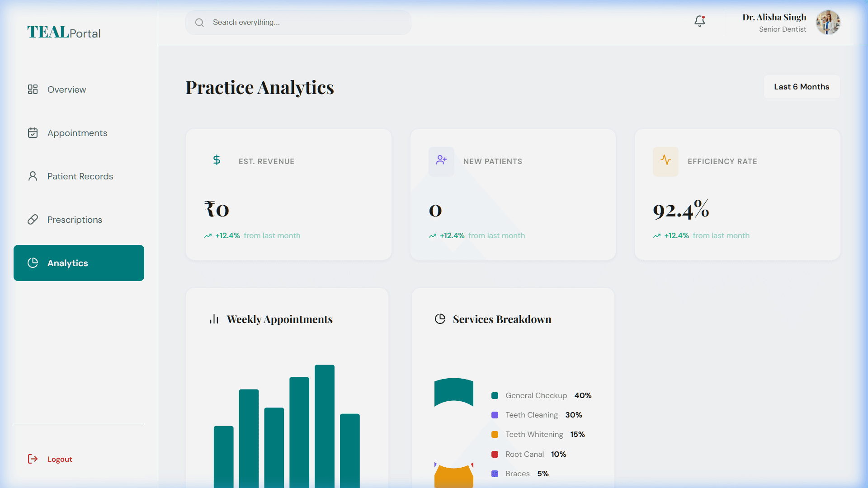Click the Teeth Whitening orange swatch
This screenshot has width=868, height=488.
495,435
